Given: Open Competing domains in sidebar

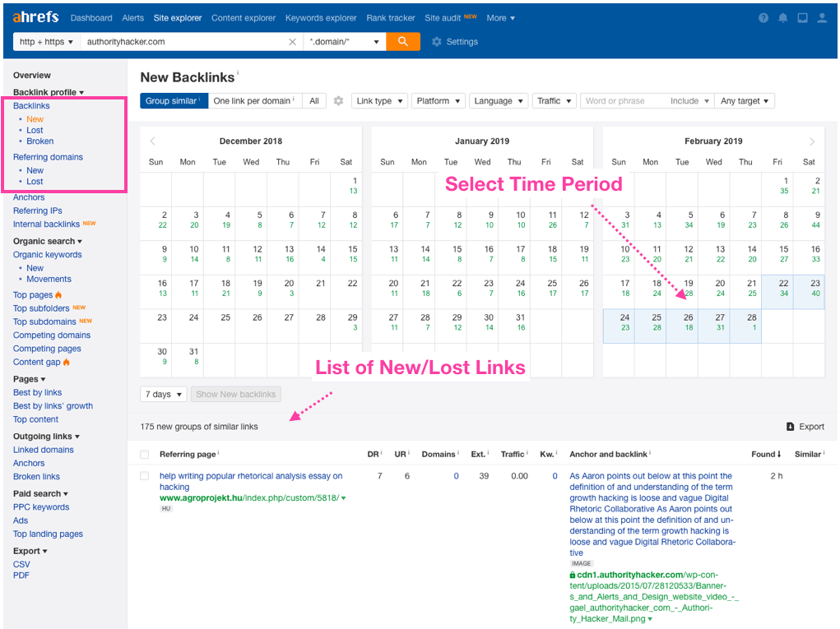Looking at the screenshot, I should coord(52,335).
